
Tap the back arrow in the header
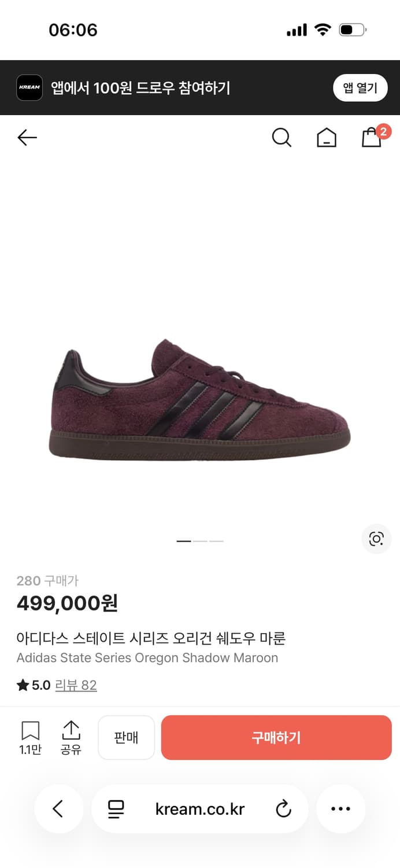(x=27, y=137)
